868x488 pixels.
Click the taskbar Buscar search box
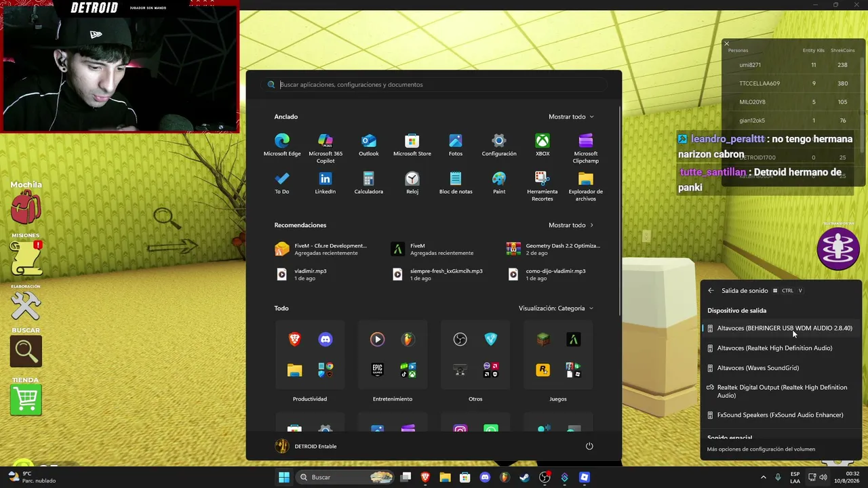346,477
